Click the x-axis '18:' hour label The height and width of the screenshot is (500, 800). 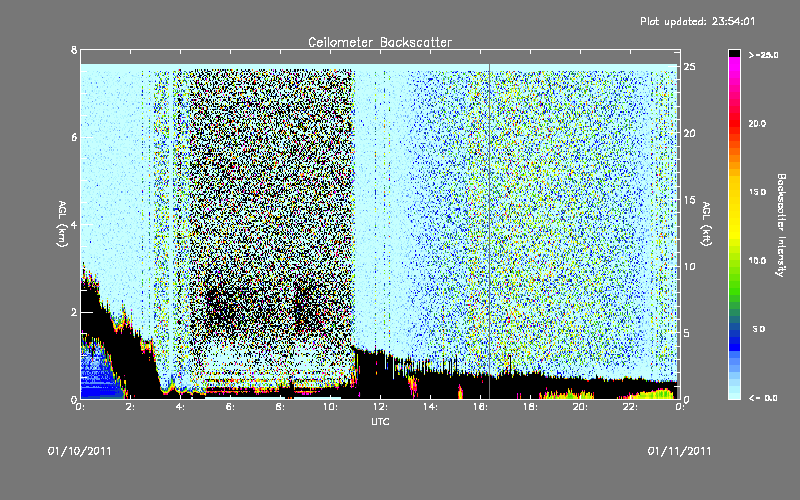coord(530,407)
